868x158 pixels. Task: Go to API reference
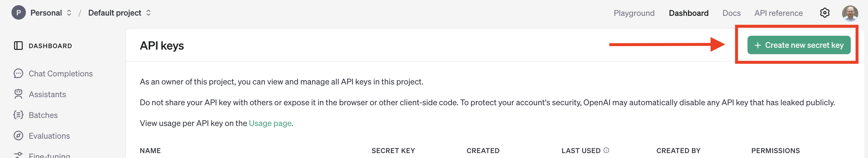click(x=778, y=13)
